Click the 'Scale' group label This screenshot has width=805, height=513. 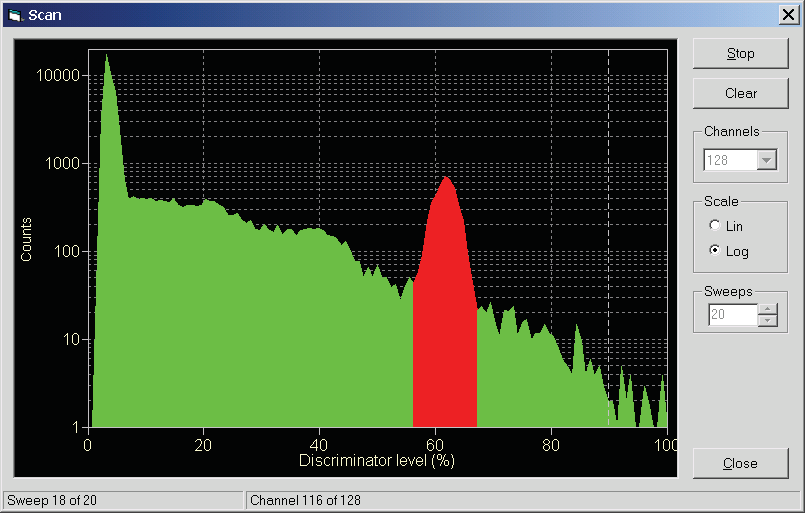click(721, 201)
